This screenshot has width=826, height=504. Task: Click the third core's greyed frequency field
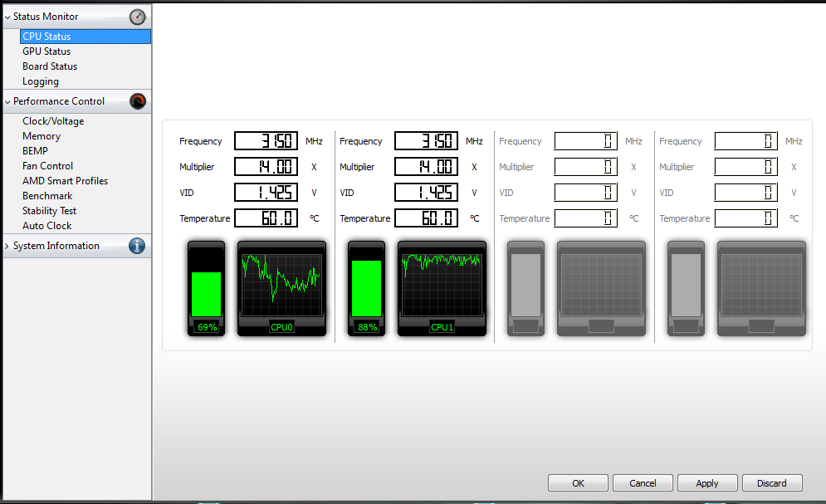point(586,140)
